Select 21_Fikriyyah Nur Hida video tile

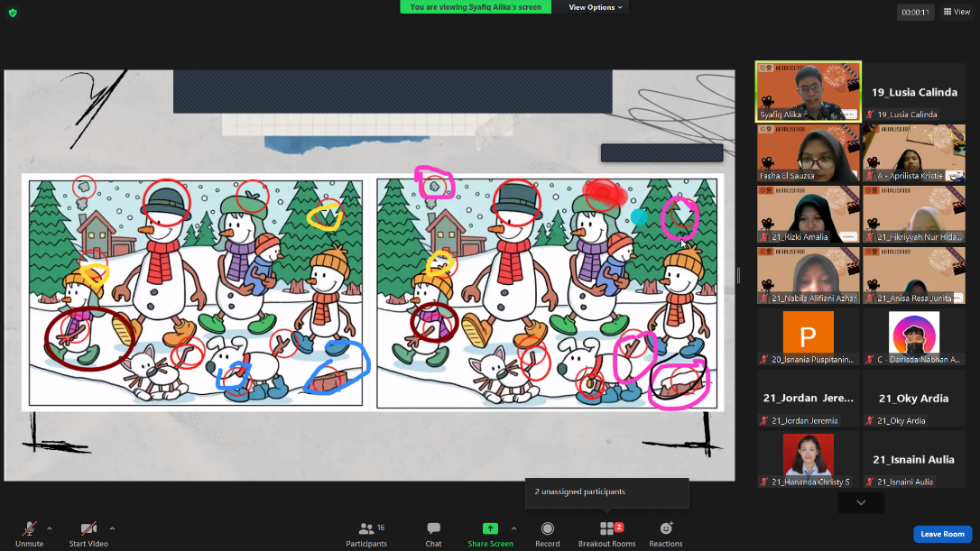pyautogui.click(x=914, y=215)
